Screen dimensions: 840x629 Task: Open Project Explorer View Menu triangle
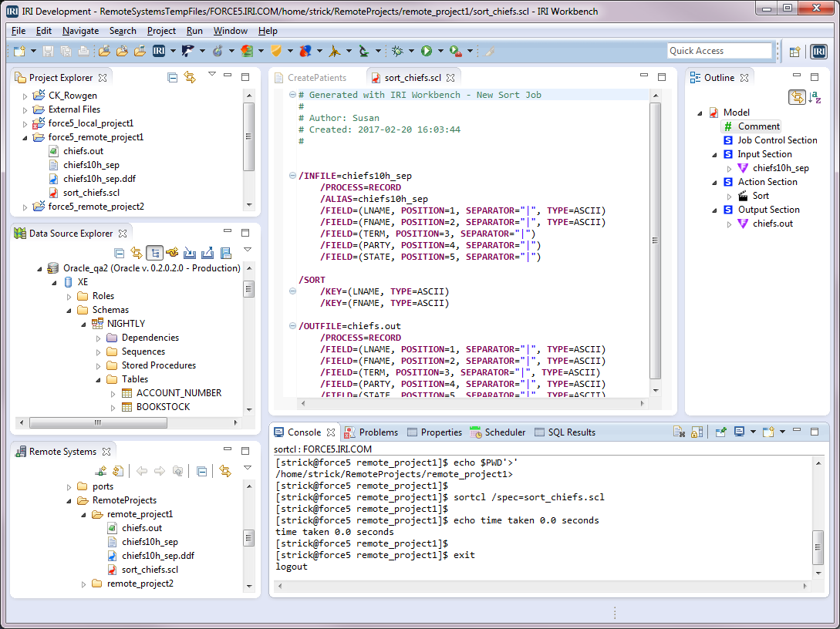pyautogui.click(x=212, y=75)
